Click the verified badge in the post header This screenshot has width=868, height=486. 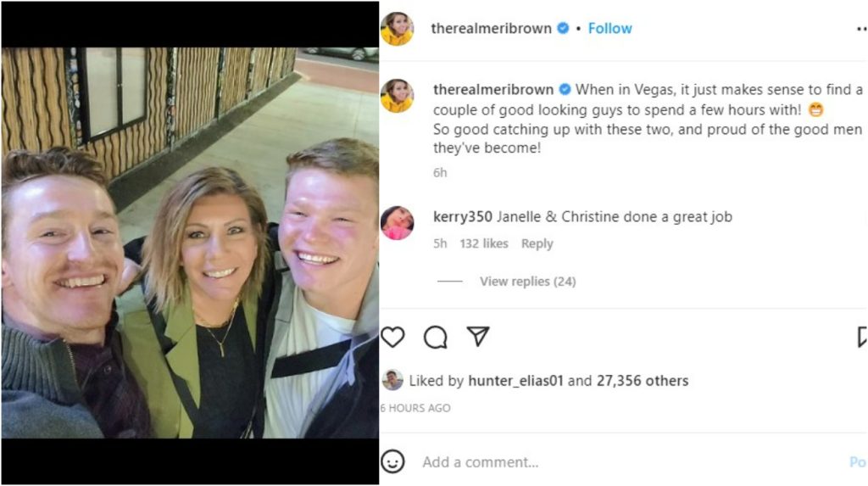(562, 29)
